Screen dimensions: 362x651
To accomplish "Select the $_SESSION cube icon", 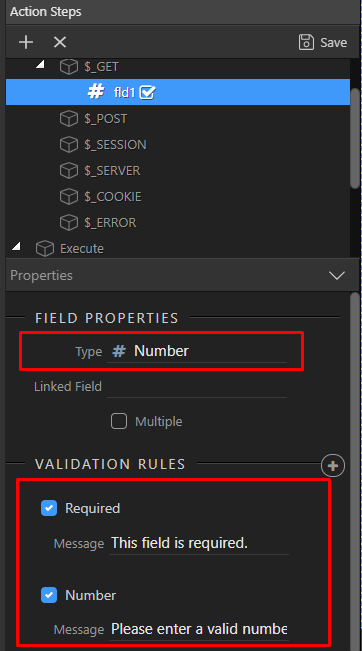I will pos(69,144).
